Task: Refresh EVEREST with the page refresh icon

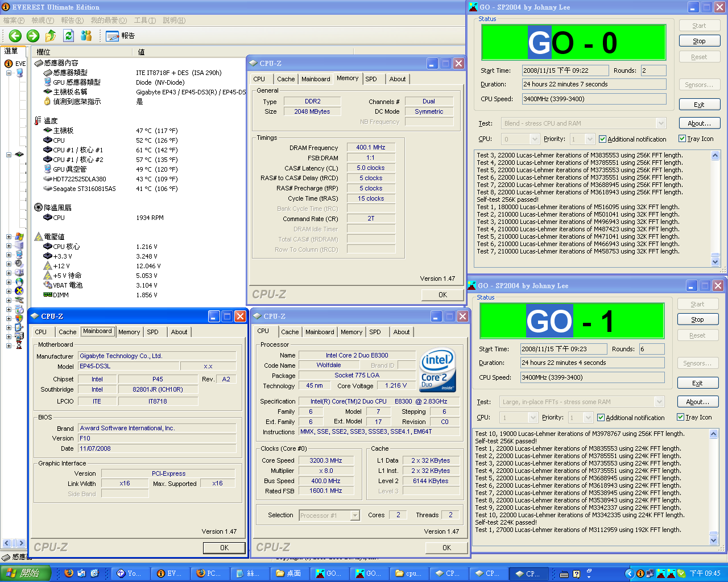Action: 68,36
